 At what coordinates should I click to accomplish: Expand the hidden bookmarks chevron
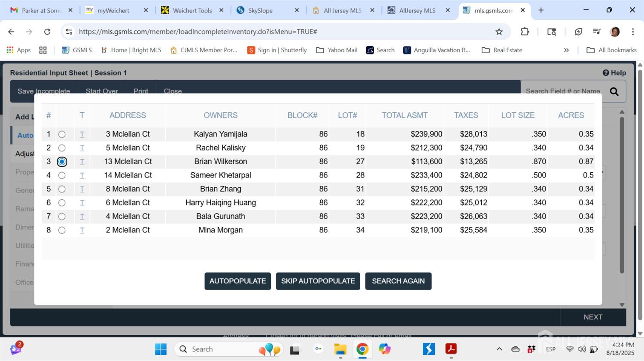[x=566, y=50]
